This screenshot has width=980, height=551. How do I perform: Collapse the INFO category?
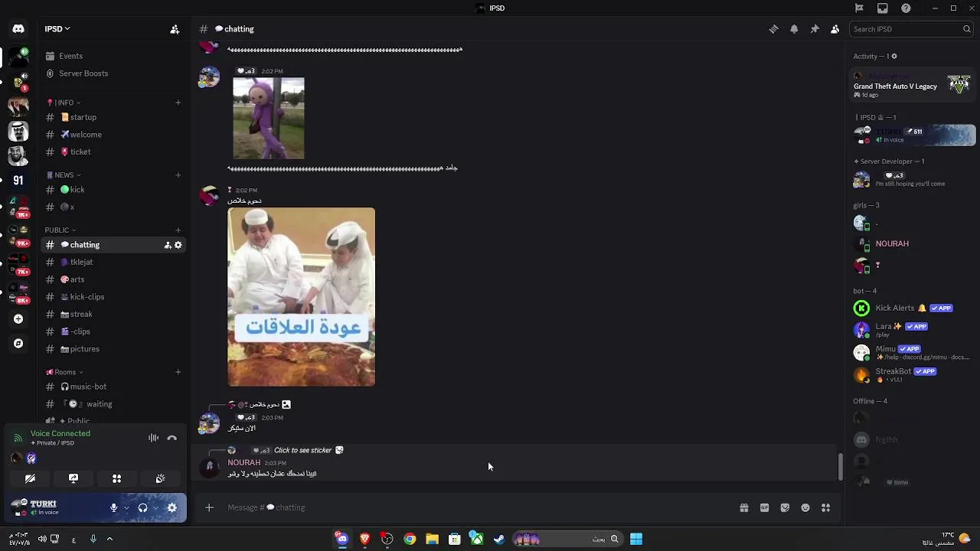tap(64, 103)
